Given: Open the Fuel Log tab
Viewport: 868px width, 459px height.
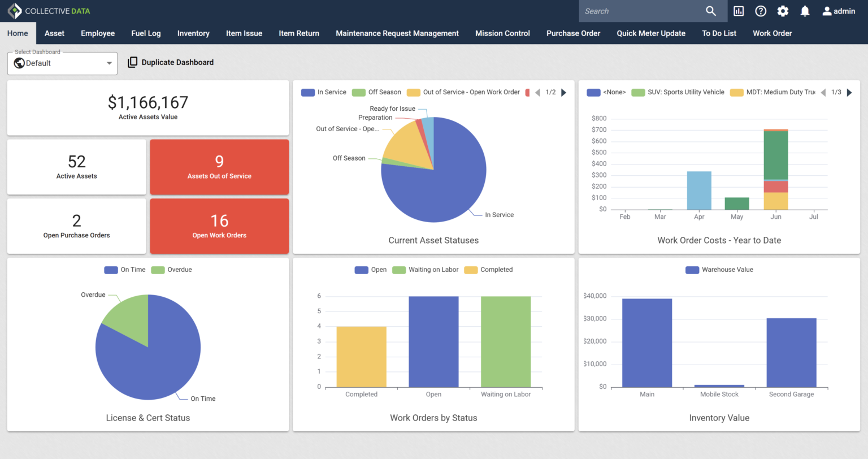Looking at the screenshot, I should [x=146, y=33].
